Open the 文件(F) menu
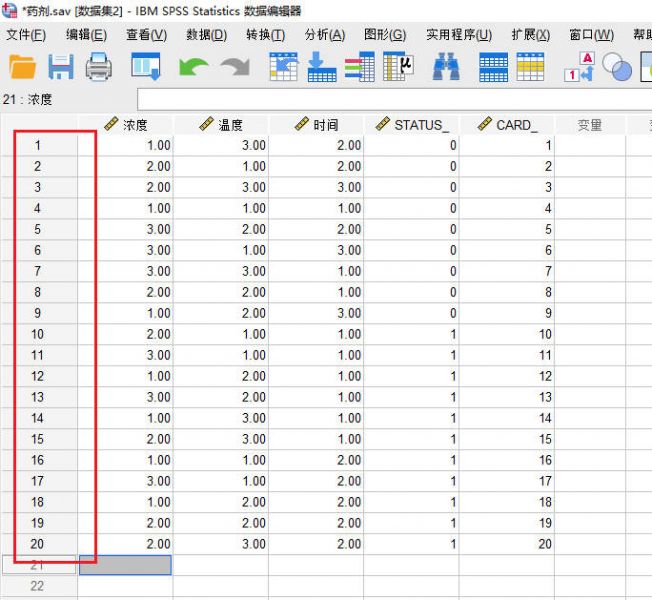 coord(26,35)
